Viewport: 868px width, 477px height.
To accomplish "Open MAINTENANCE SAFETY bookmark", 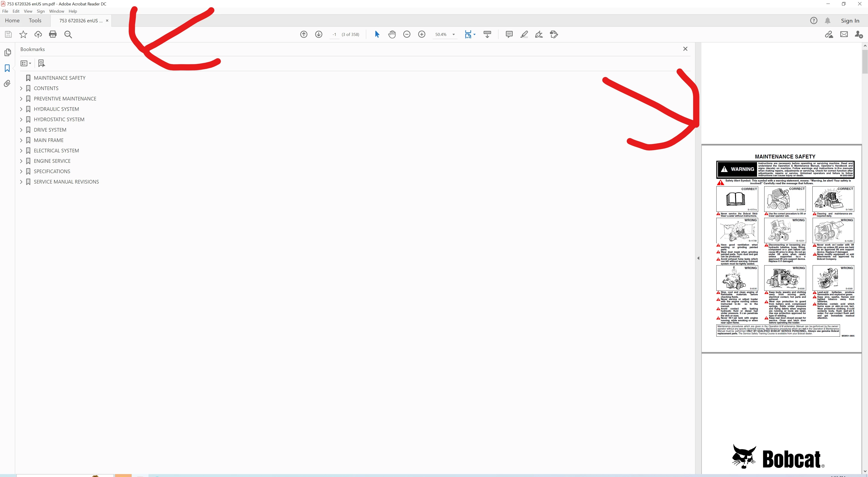I will [x=60, y=78].
